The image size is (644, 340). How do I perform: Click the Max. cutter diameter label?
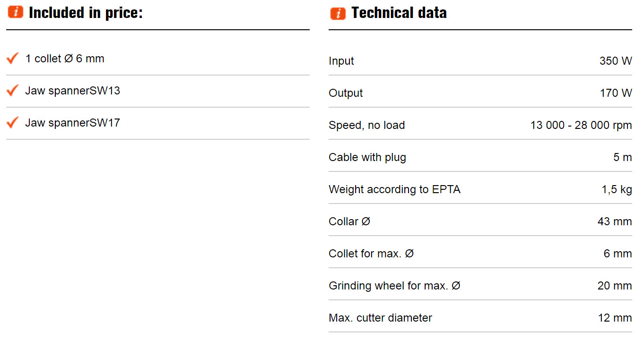(x=381, y=318)
